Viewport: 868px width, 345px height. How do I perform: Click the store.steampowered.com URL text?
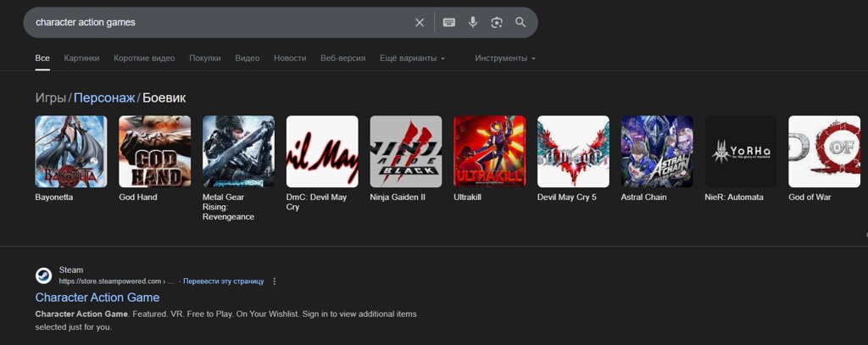(116, 281)
